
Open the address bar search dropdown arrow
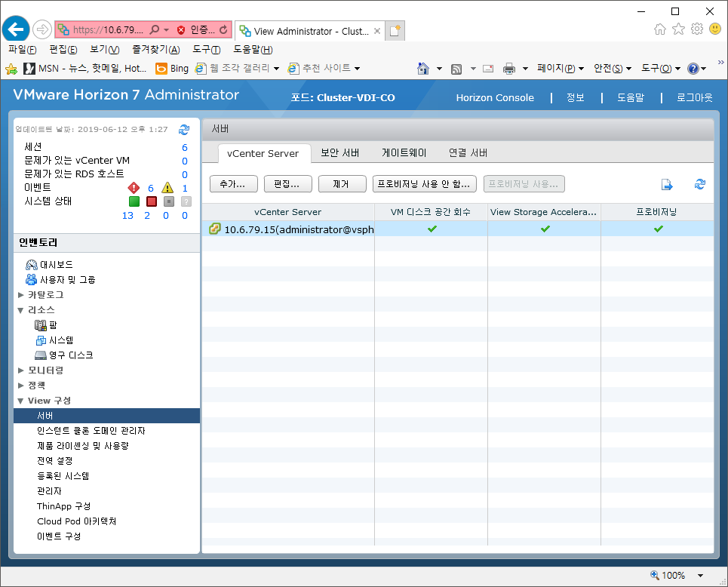tap(166, 30)
